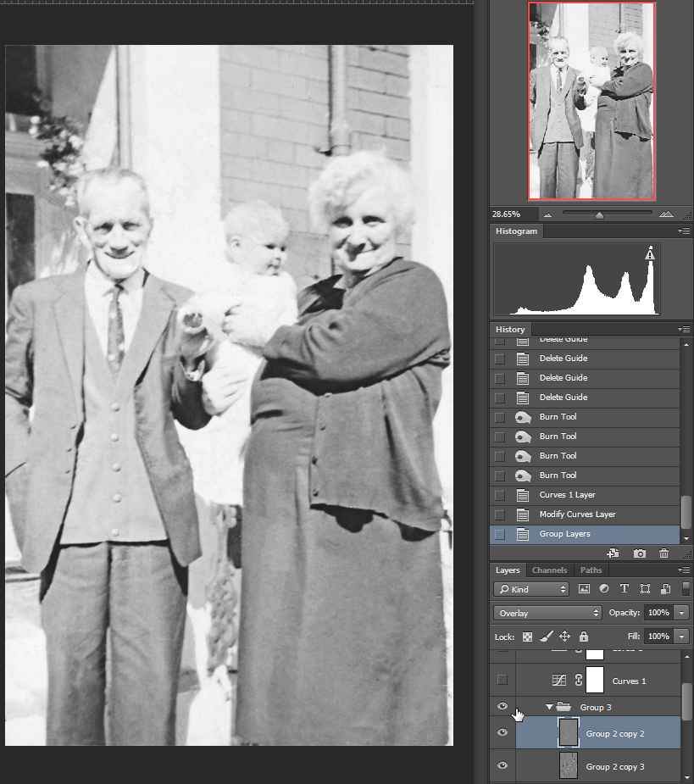This screenshot has height=784, width=694.
Task: Switch to the Layers tab
Action: click(508, 570)
